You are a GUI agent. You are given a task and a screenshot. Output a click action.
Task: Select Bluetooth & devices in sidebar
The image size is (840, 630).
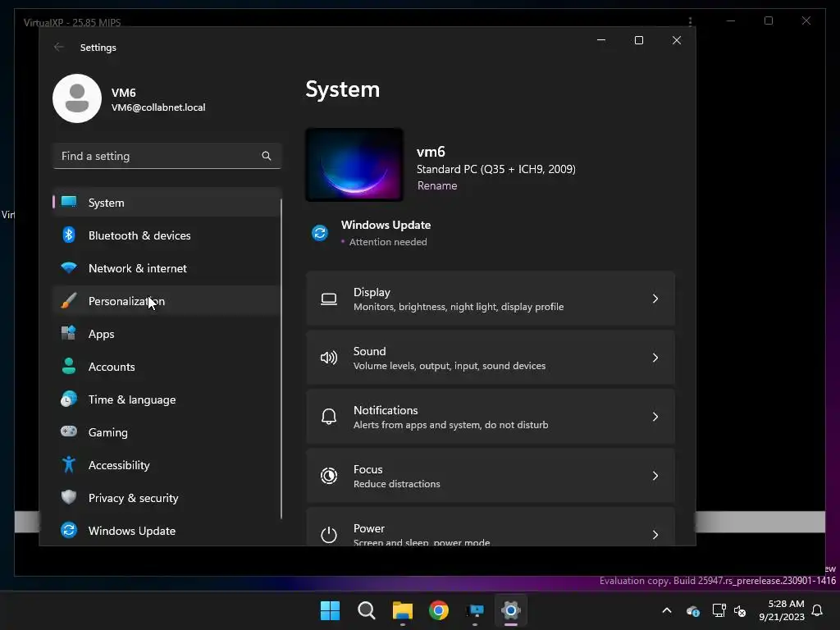(139, 235)
